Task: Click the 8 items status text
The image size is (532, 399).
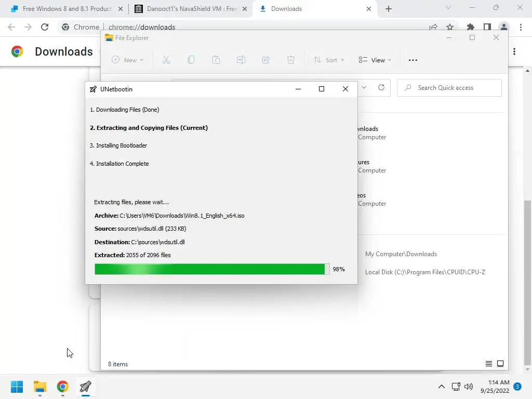Action: [x=118, y=364]
